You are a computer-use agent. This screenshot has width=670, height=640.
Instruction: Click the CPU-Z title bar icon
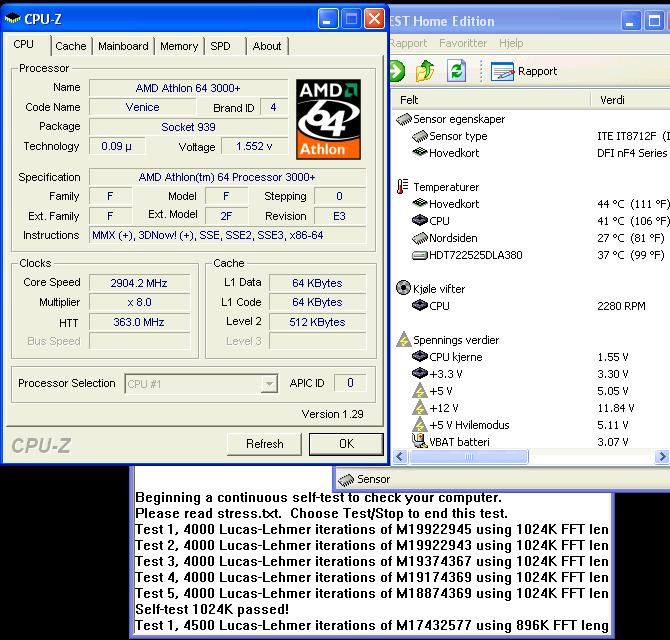click(12, 19)
